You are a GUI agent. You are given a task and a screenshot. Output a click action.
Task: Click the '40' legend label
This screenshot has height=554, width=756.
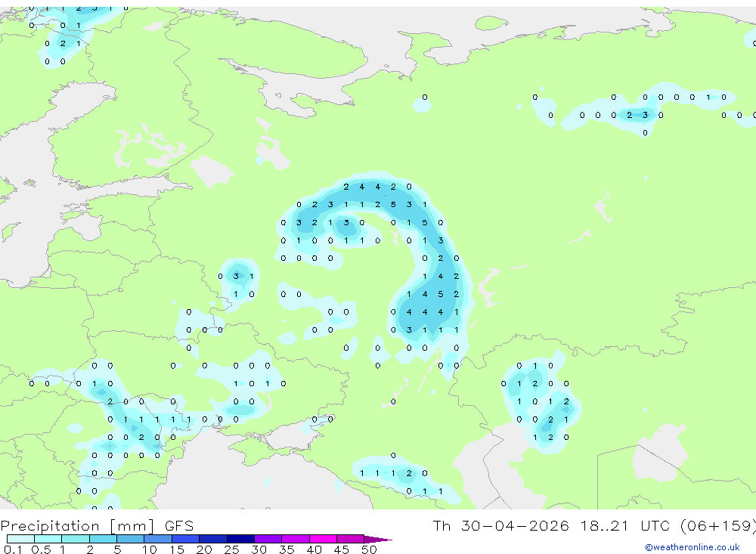click(x=314, y=549)
